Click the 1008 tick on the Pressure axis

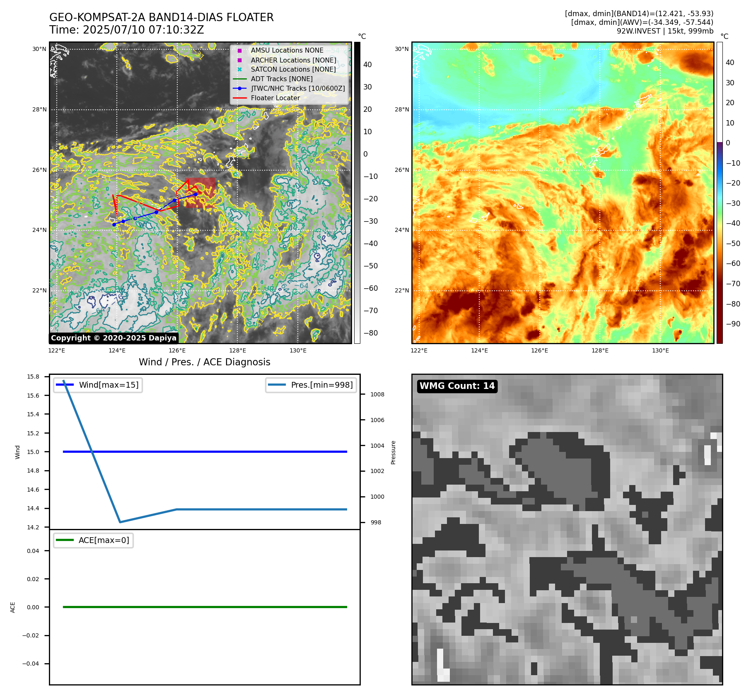(377, 394)
